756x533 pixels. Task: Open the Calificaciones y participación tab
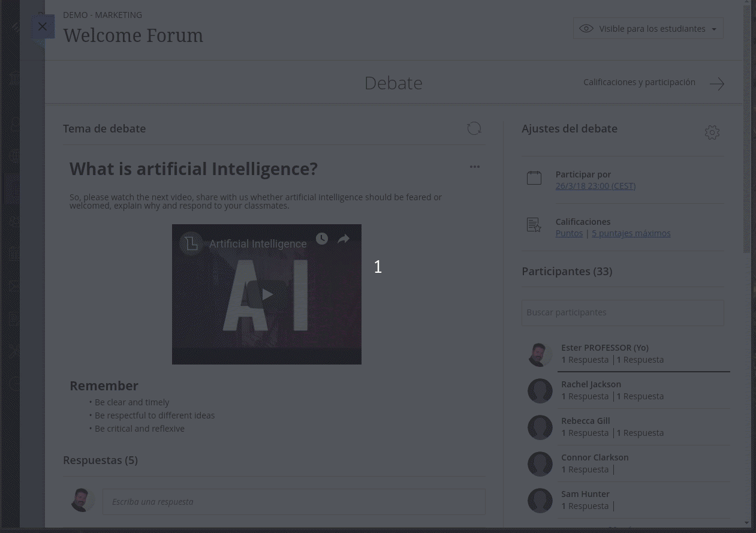[x=639, y=82]
